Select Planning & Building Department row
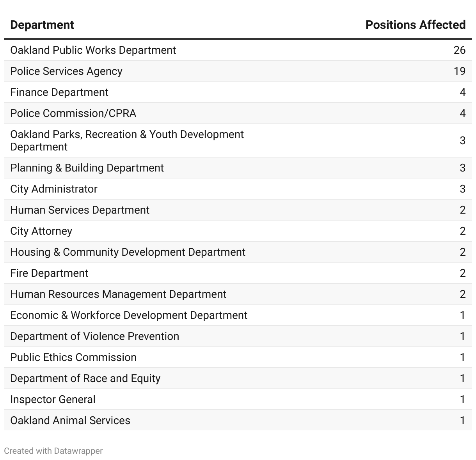Viewport: 476px width, 460px height. [x=238, y=168]
